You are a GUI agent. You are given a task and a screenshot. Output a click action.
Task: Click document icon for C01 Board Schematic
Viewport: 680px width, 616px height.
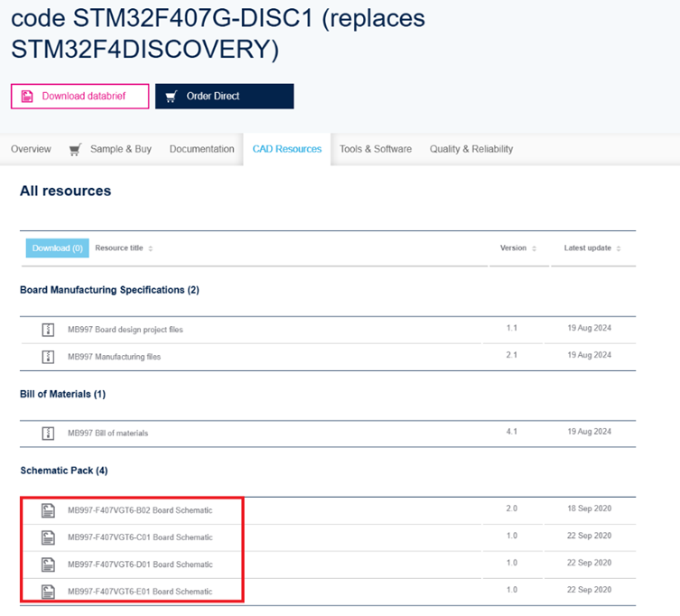[48, 537]
